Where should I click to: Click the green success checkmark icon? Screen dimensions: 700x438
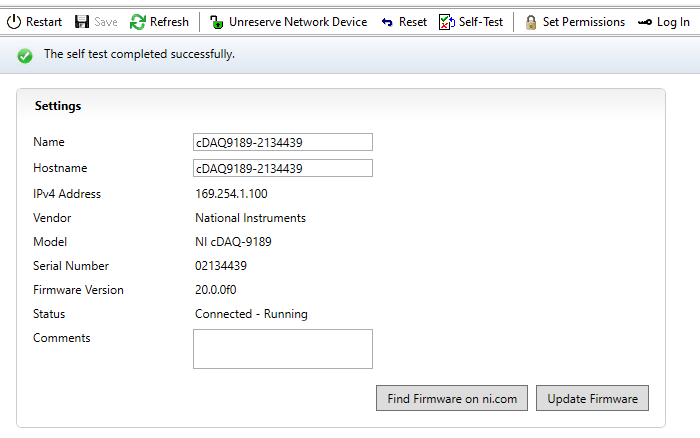[x=25, y=55]
